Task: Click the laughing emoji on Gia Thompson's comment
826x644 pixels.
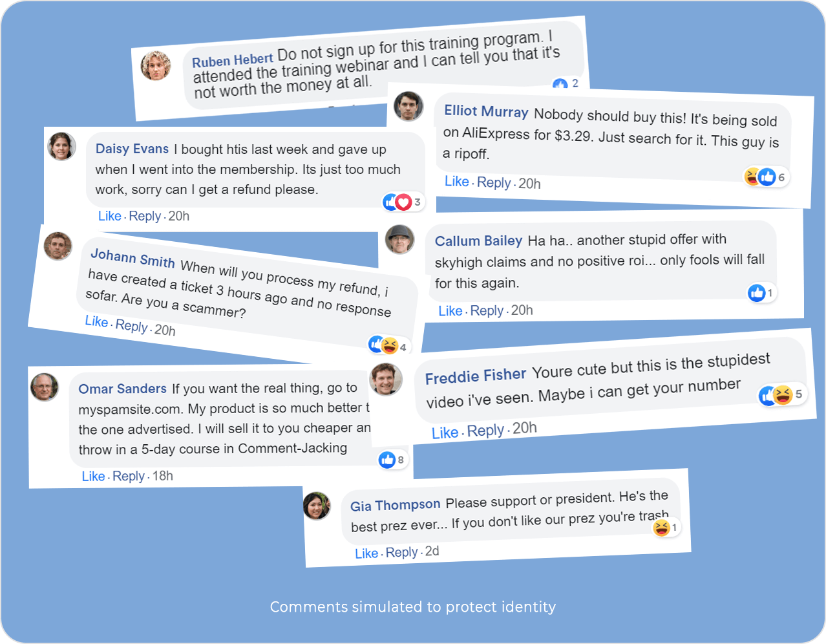Action: (x=661, y=528)
